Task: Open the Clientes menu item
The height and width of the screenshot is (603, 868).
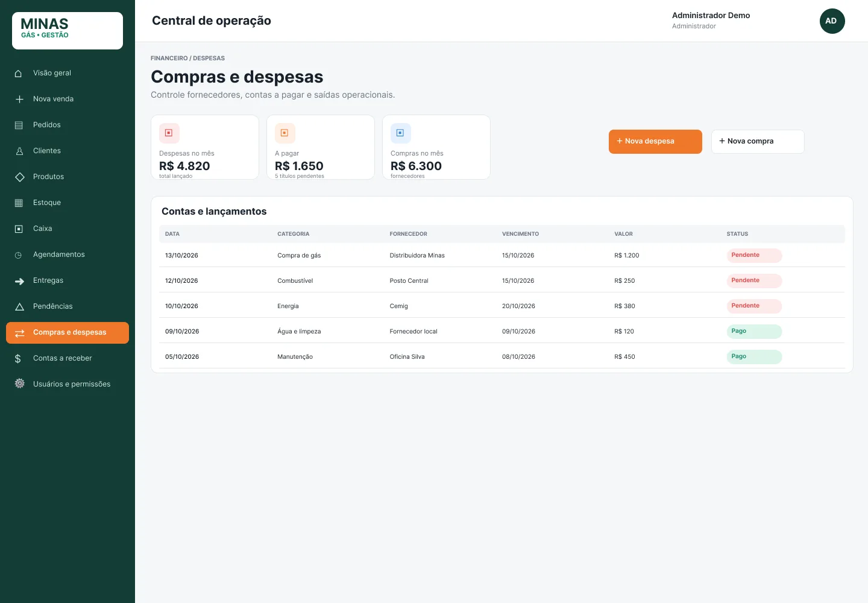Action: click(x=68, y=151)
